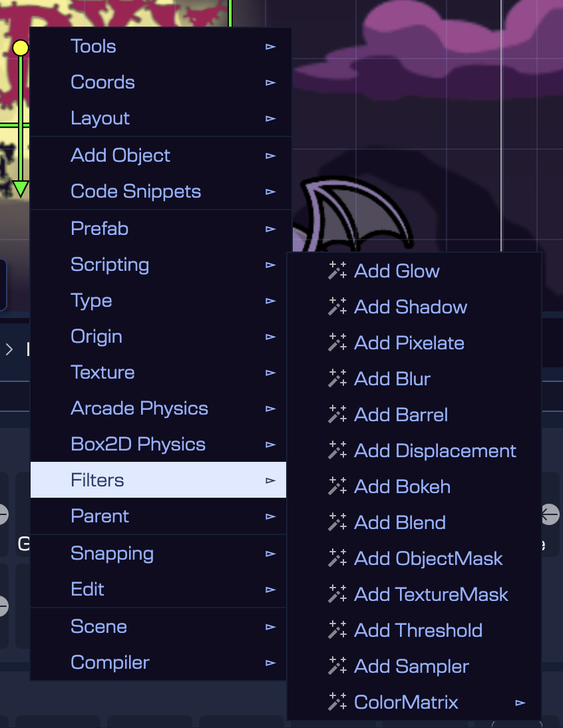Click the wand icon next to Add Threshold
This screenshot has height=728, width=563.
pos(337,630)
